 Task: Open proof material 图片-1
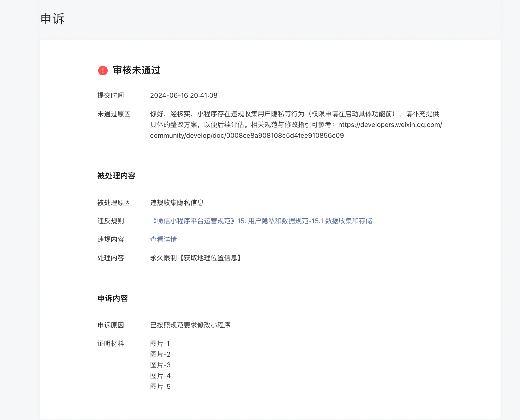160,343
